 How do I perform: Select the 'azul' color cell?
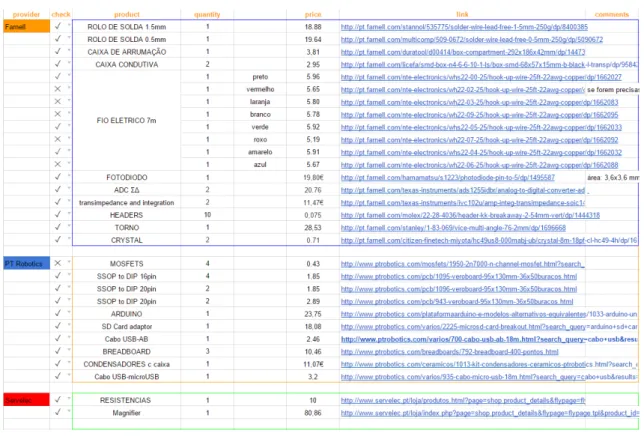click(260, 165)
